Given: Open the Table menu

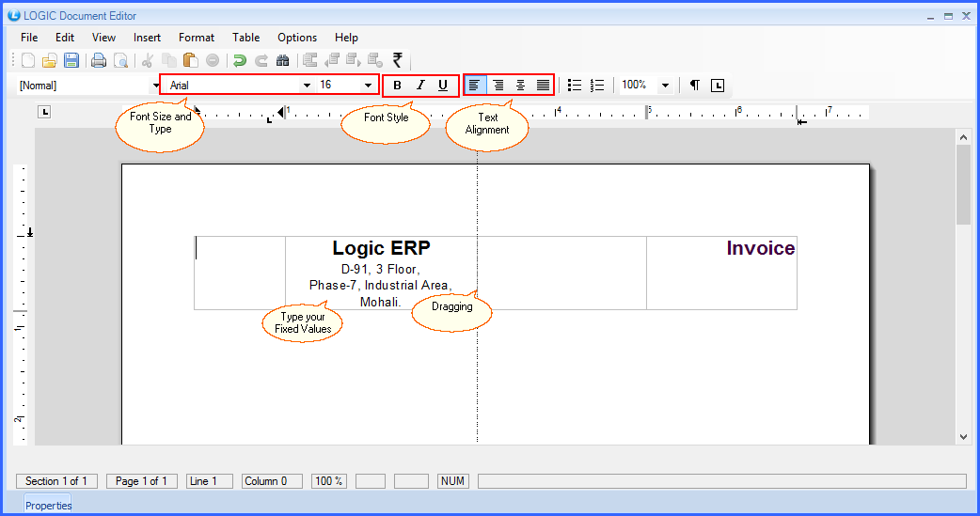Looking at the screenshot, I should click(x=245, y=38).
